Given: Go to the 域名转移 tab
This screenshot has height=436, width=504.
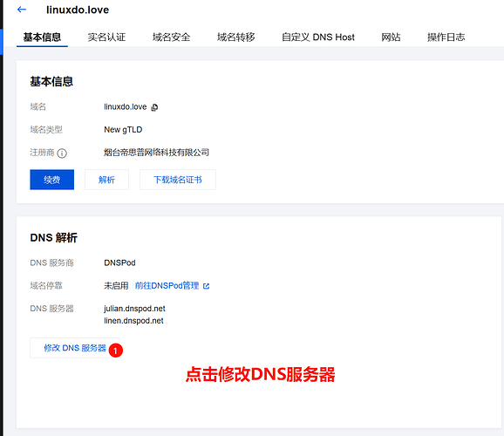Looking at the screenshot, I should coord(236,37).
